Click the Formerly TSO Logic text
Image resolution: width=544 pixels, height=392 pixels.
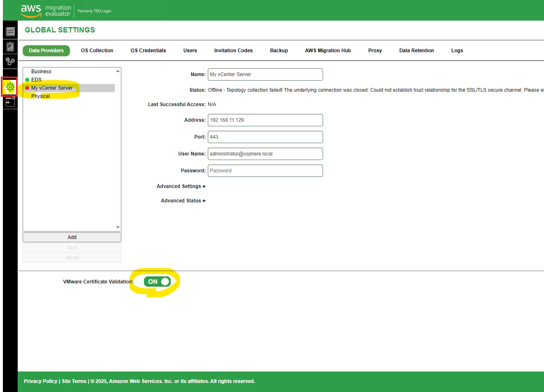(x=95, y=11)
